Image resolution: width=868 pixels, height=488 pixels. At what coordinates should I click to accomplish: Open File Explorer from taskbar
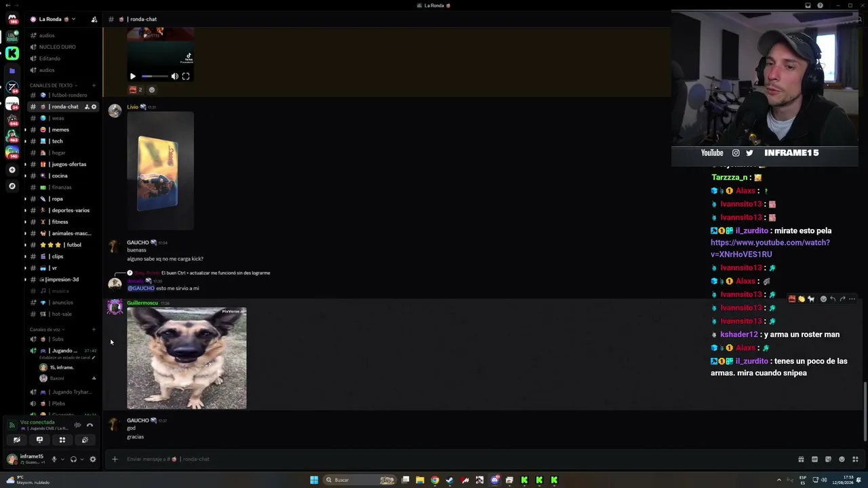pyautogui.click(x=420, y=480)
